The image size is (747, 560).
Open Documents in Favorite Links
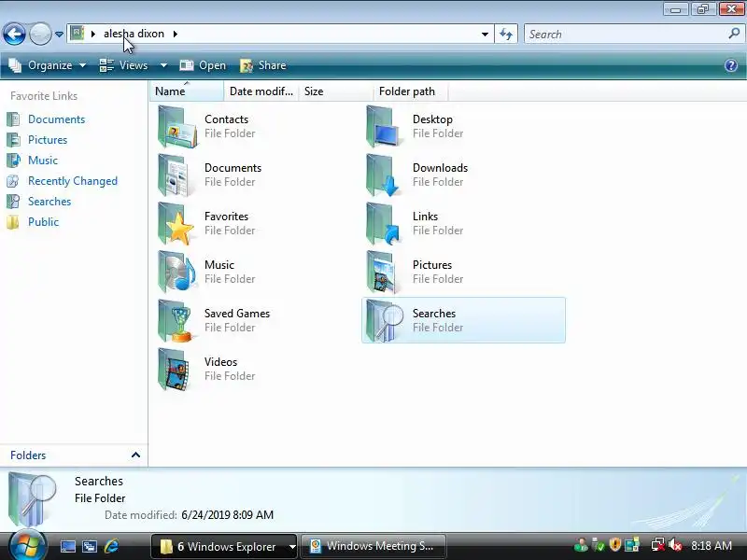[56, 119]
